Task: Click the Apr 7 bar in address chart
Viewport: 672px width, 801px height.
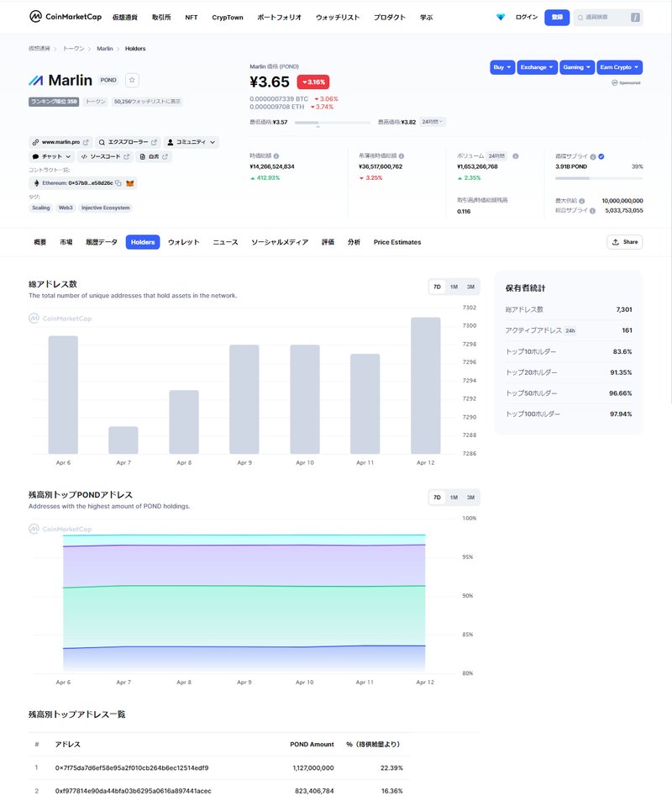Action: point(123,440)
